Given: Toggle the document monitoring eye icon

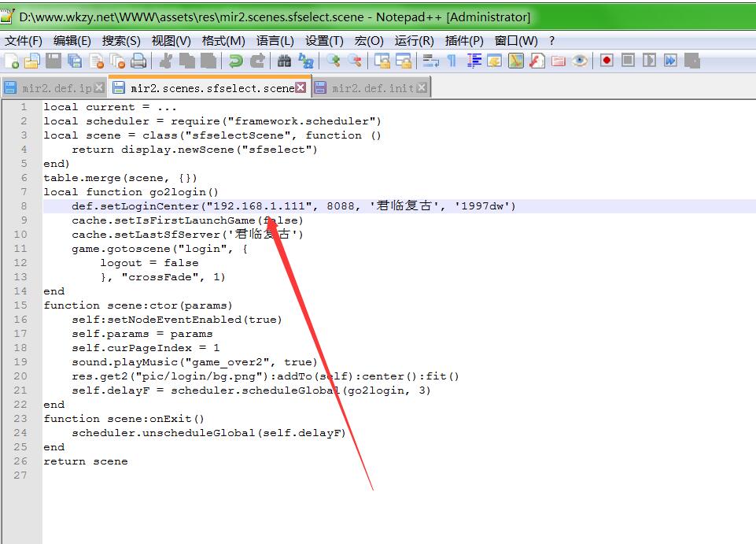Looking at the screenshot, I should coord(580,61).
